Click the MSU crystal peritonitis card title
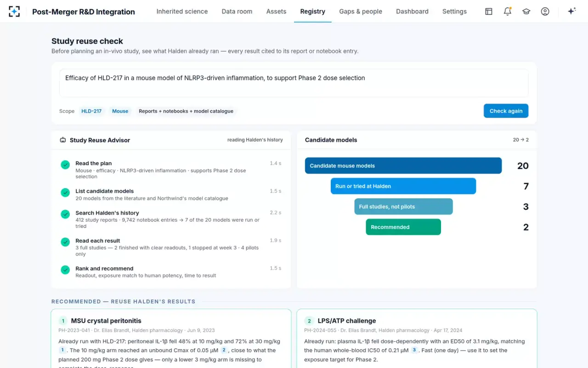The height and width of the screenshot is (368, 588). (106, 321)
